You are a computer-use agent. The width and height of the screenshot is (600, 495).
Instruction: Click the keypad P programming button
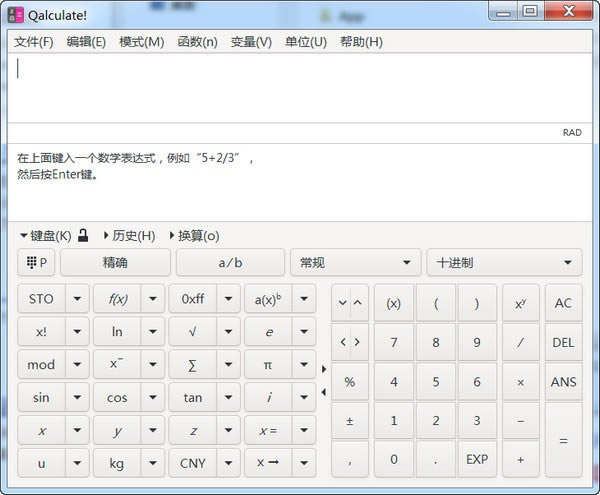(x=36, y=262)
